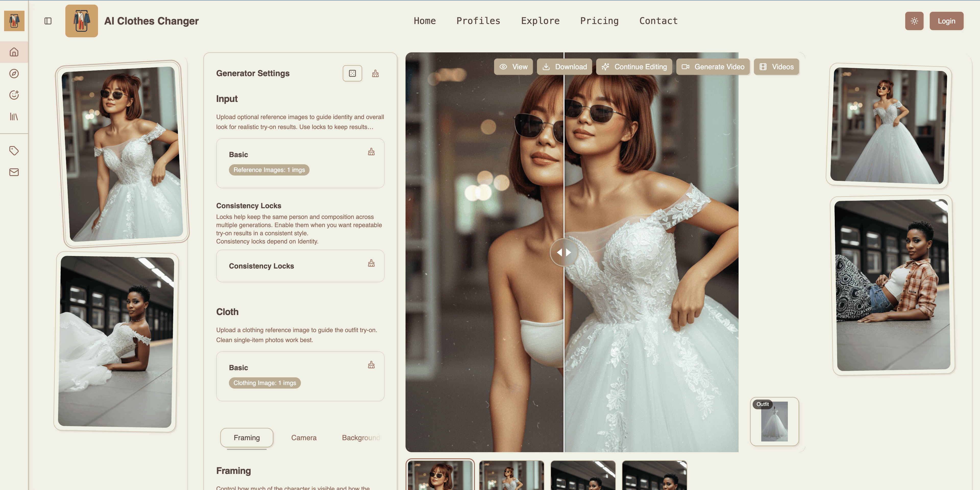Open the Explore compass icon in sidebar
The height and width of the screenshot is (490, 980).
[x=14, y=74]
